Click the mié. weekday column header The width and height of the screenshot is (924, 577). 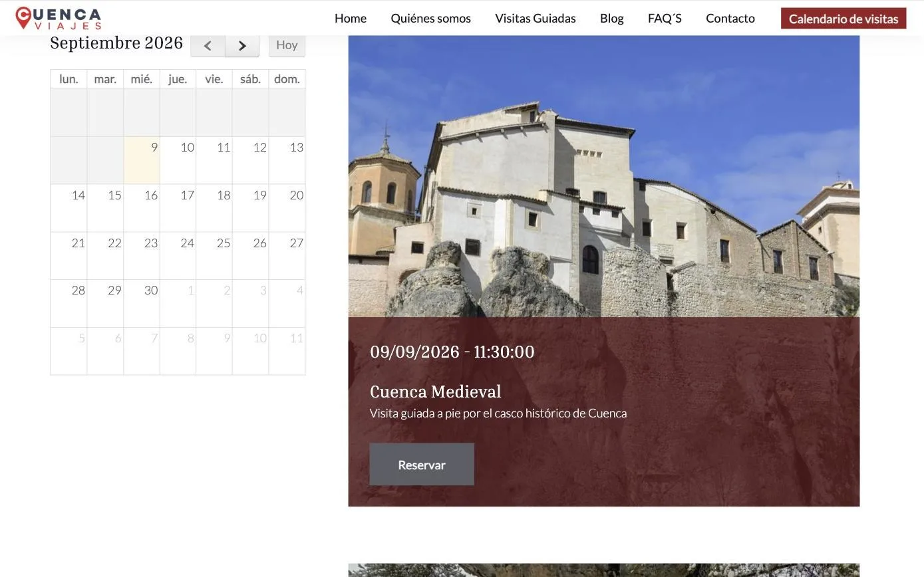[142, 79]
